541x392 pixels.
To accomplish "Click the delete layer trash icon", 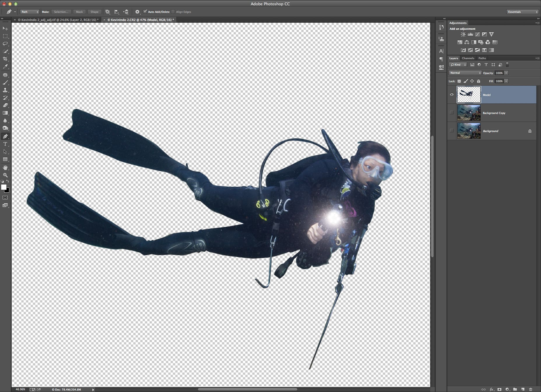I will 531,389.
